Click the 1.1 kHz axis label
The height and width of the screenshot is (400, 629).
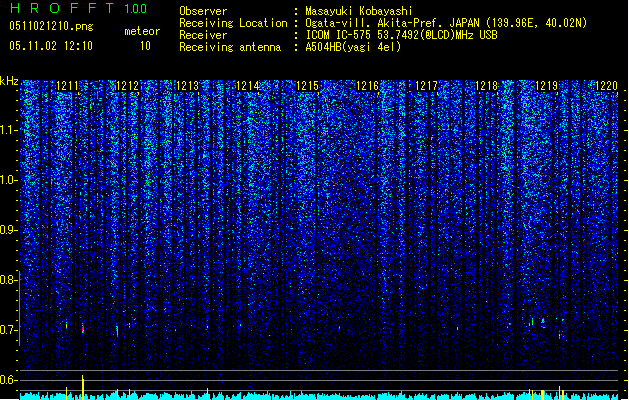[x=8, y=130]
